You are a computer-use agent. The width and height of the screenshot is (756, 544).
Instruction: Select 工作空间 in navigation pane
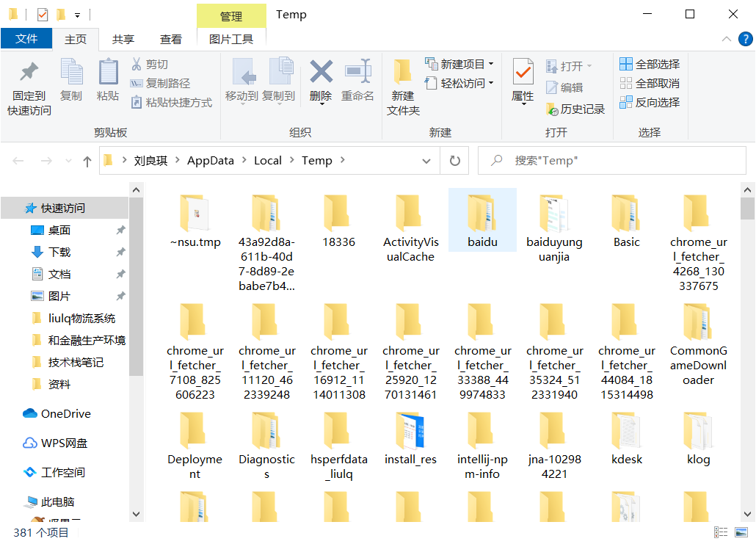click(x=65, y=473)
